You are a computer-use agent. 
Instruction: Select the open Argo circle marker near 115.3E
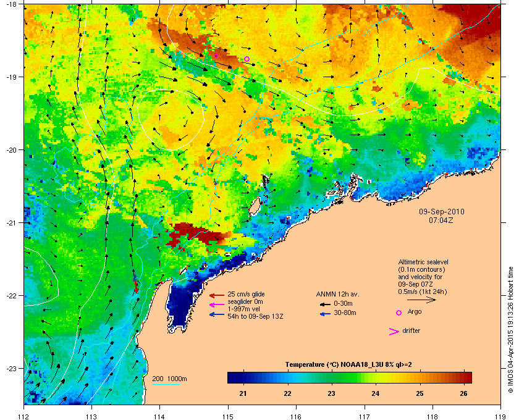click(247, 59)
